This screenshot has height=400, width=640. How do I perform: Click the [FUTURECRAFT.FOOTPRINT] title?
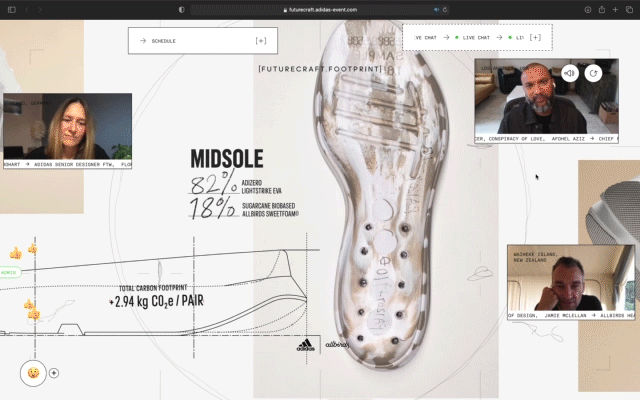(320, 69)
